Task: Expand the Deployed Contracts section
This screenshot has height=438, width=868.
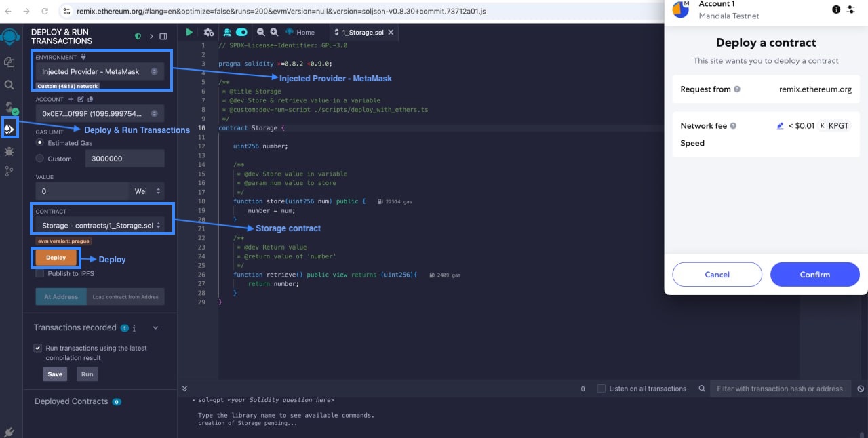Action: click(71, 401)
